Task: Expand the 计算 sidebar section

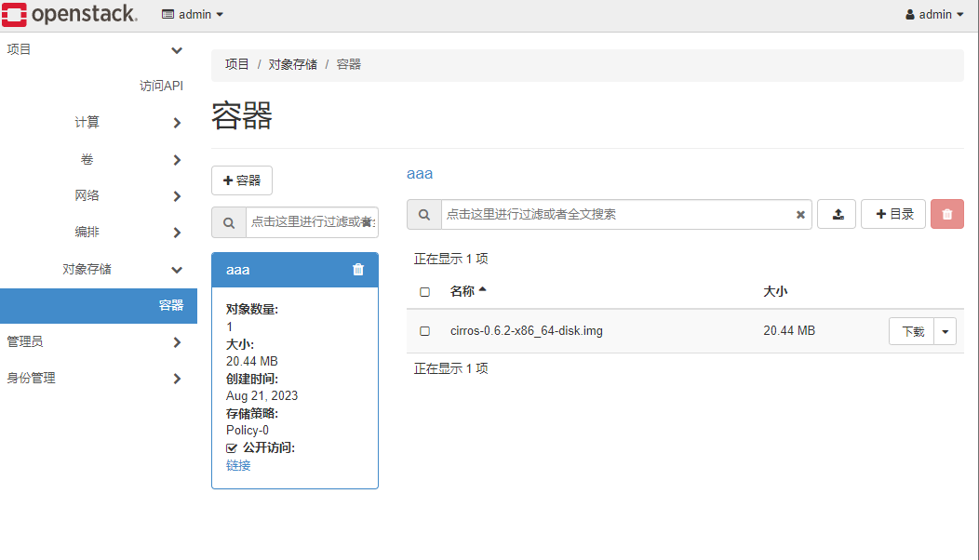Action: point(98,123)
